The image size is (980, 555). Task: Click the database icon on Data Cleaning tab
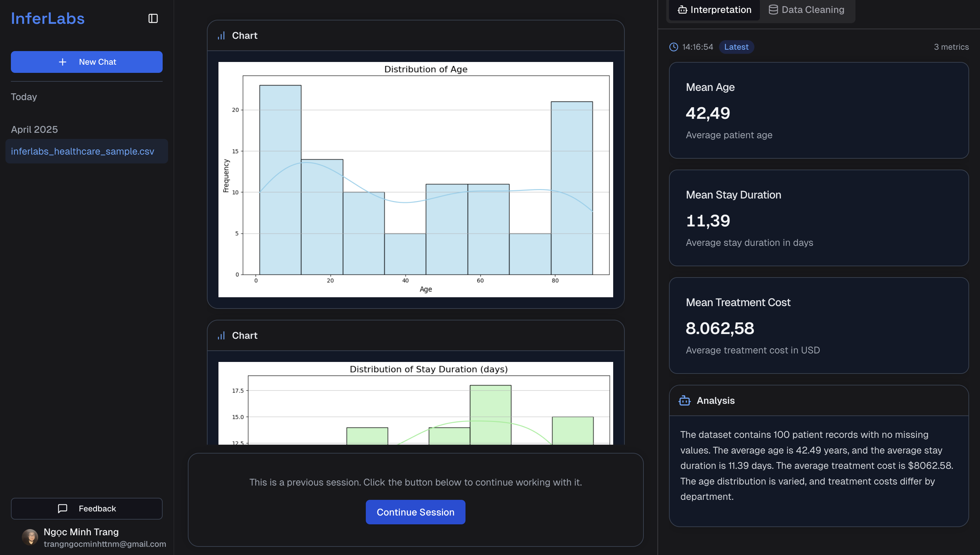point(773,10)
